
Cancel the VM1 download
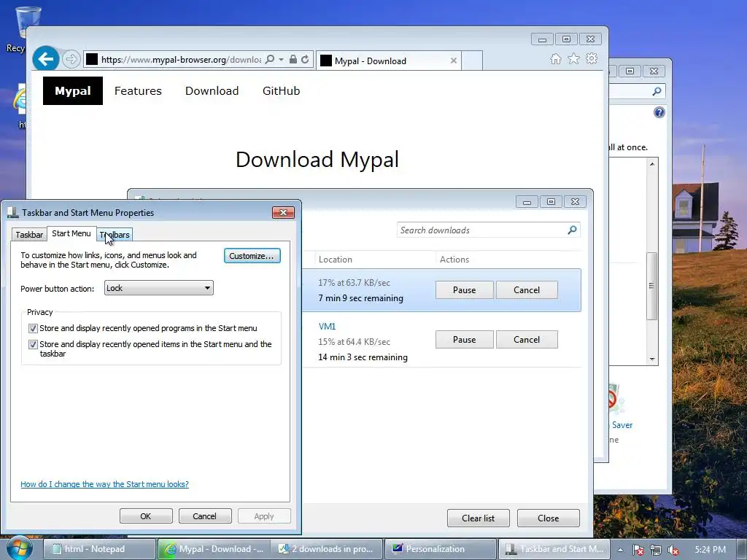pos(527,340)
